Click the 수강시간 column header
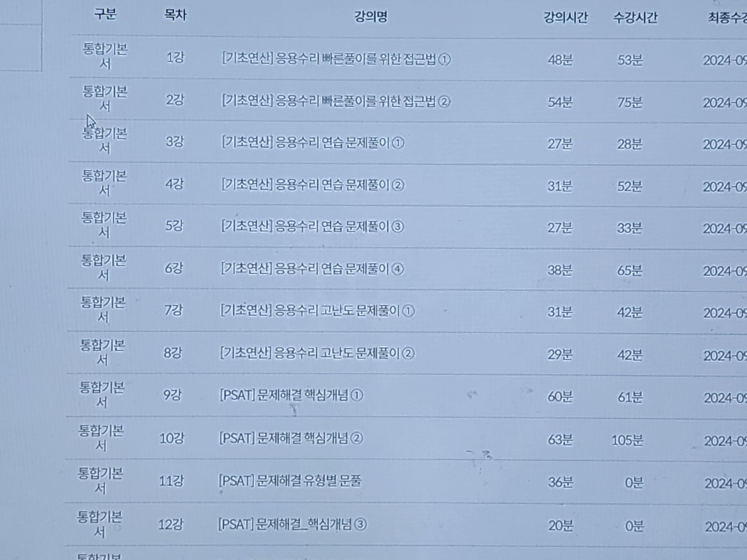The width and height of the screenshot is (747, 560). [635, 18]
